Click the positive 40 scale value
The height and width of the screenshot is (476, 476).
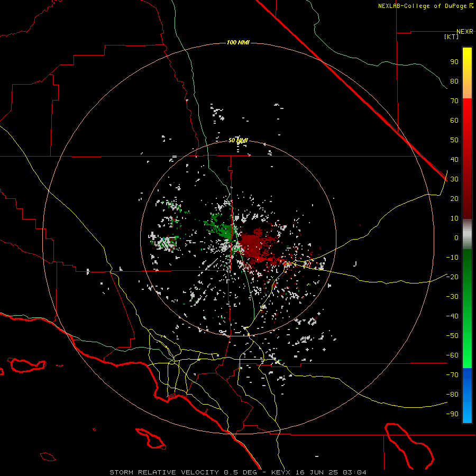tap(454, 159)
